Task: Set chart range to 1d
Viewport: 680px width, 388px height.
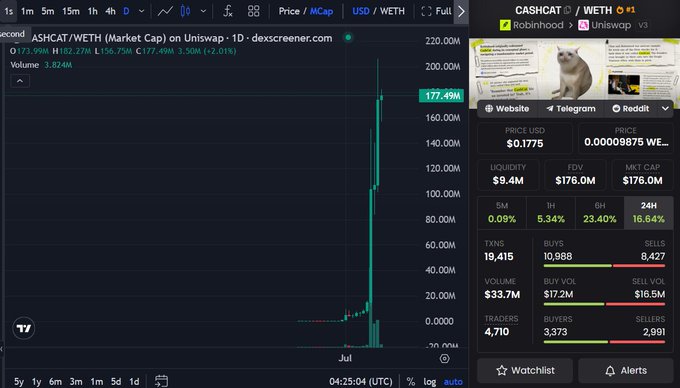Action: click(x=134, y=381)
